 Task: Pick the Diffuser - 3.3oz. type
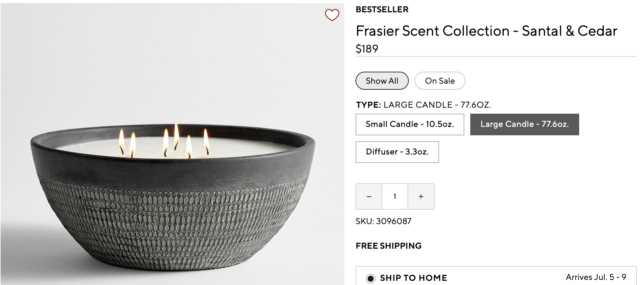point(397,152)
